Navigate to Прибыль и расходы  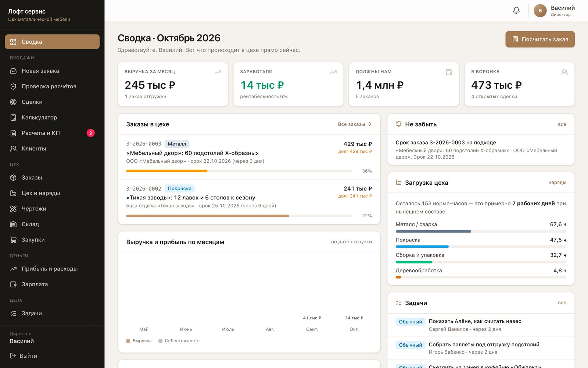[x=52, y=269]
